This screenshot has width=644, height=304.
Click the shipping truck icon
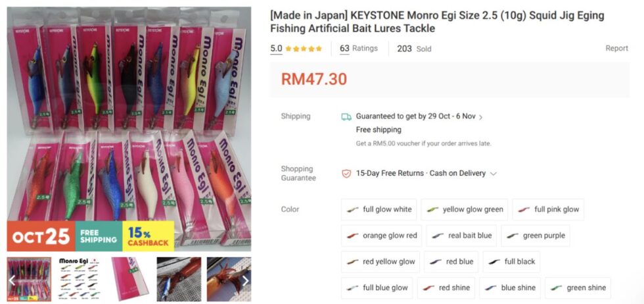click(x=346, y=117)
